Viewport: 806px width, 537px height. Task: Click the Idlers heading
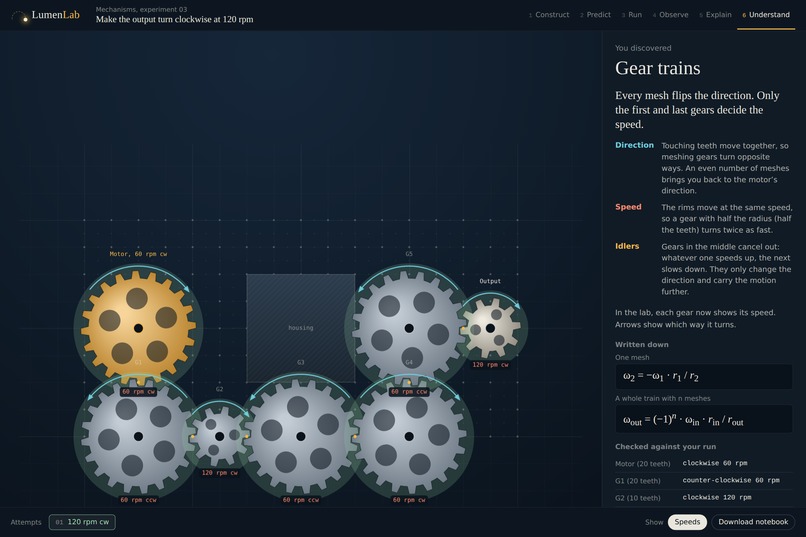click(x=627, y=246)
